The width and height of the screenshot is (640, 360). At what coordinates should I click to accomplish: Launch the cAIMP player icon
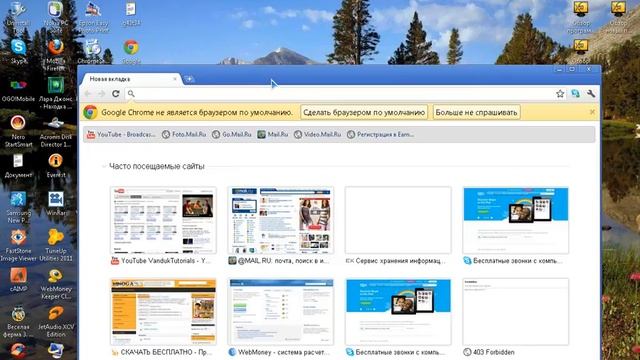pos(18,280)
